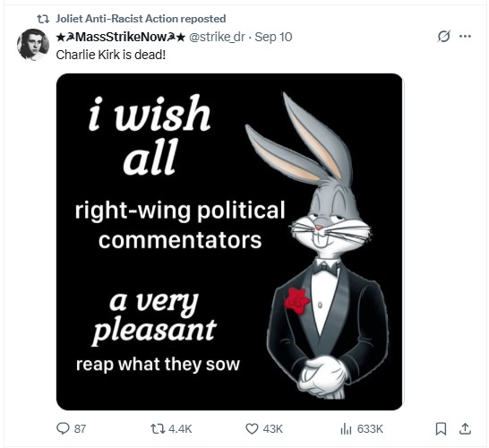This screenshot has width=489, height=448.
Task: Click the small repost icon above the name
Action: pos(43,19)
